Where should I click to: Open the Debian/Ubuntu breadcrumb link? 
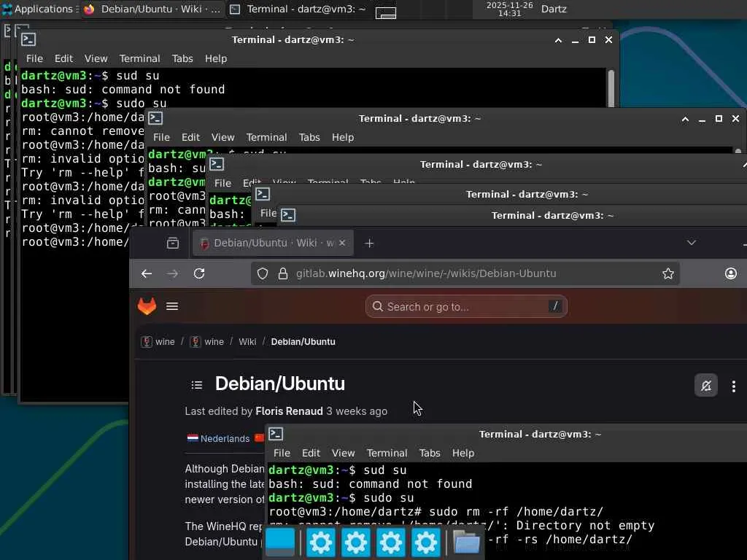pos(303,342)
